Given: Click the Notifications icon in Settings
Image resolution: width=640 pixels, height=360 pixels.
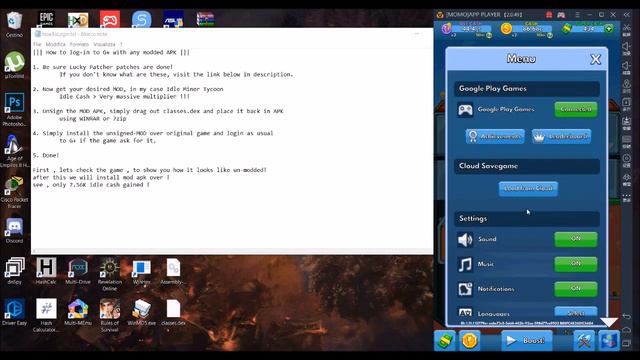Looking at the screenshot, I should click(x=465, y=289).
